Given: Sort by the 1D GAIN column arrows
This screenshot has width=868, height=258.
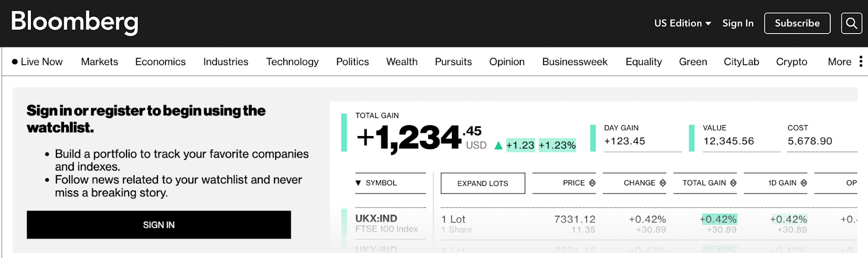Looking at the screenshot, I should (803, 183).
